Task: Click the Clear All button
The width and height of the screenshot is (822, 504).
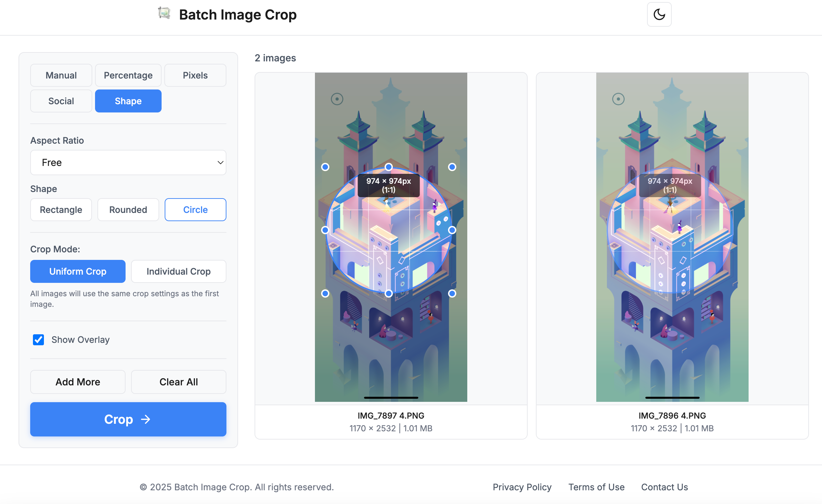Action: (178, 382)
